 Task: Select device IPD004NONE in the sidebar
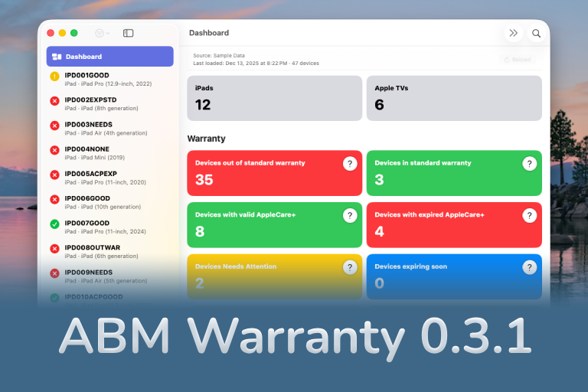(x=110, y=153)
